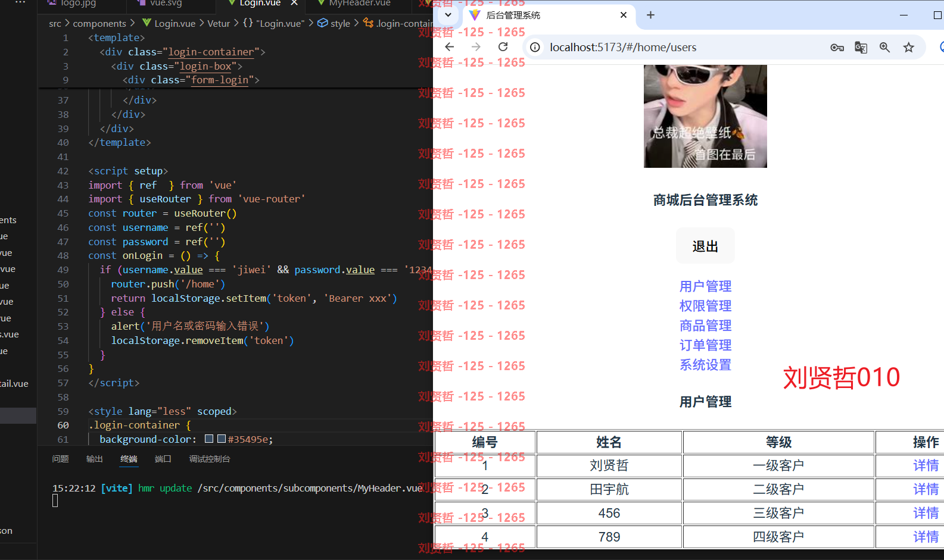Select the 田宇航 name cell
Image resolution: width=944 pixels, height=560 pixels.
(609, 489)
